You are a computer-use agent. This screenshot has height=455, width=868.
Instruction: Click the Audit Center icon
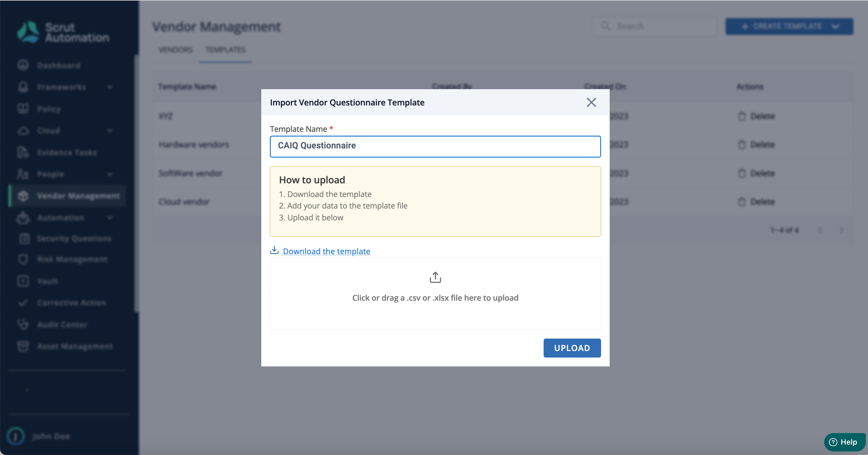coord(23,324)
